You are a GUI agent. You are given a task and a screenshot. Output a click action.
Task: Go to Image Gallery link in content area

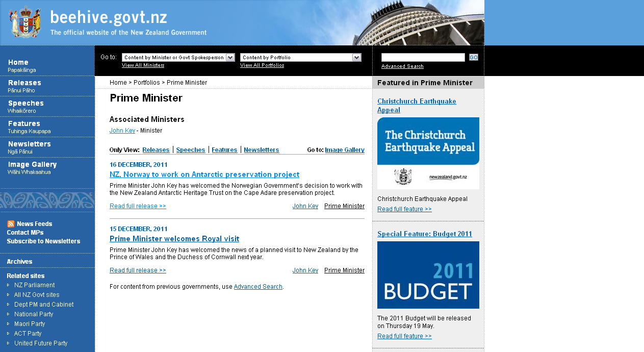pos(345,150)
